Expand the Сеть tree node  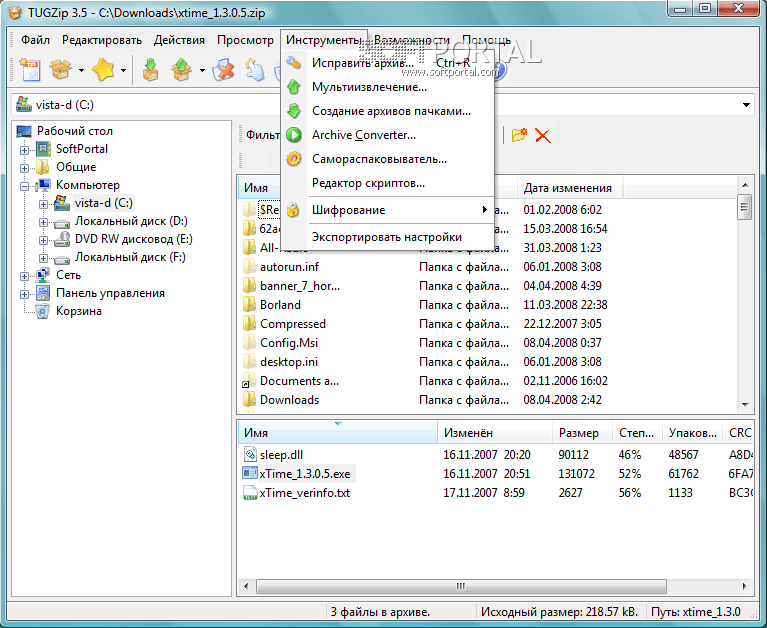[x=24, y=276]
